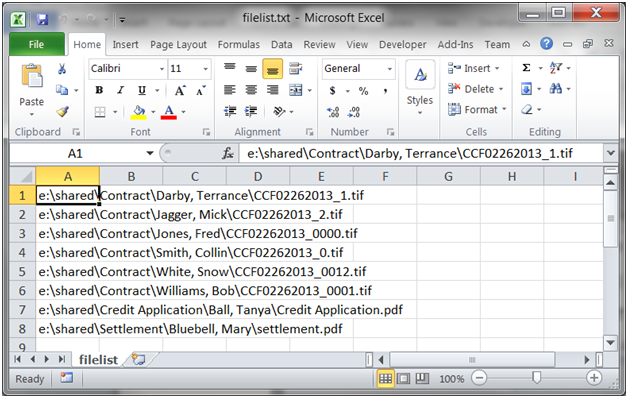Open Customize Quick Access Toolbar dropdown

tap(122, 20)
